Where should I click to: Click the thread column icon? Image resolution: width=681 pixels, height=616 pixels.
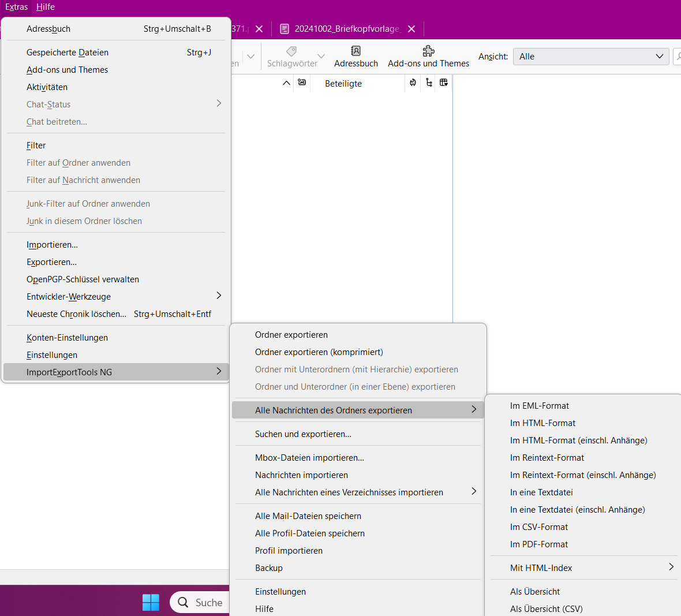click(429, 83)
